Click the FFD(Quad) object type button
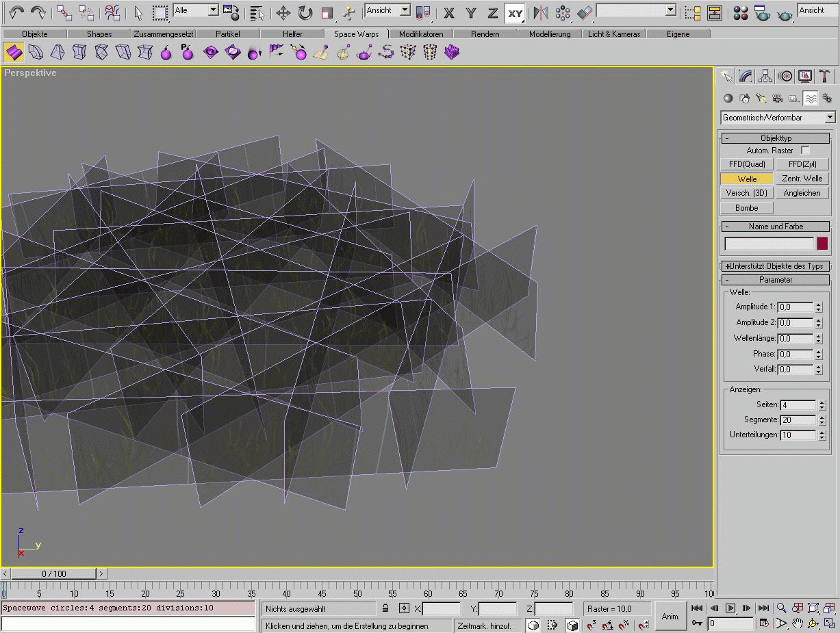Viewport: 840px width, 633px height. (x=747, y=164)
